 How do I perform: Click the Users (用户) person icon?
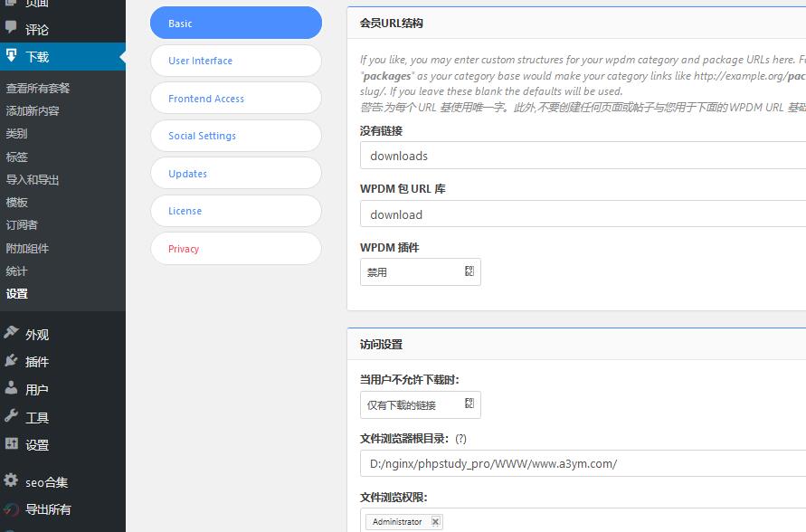12,387
